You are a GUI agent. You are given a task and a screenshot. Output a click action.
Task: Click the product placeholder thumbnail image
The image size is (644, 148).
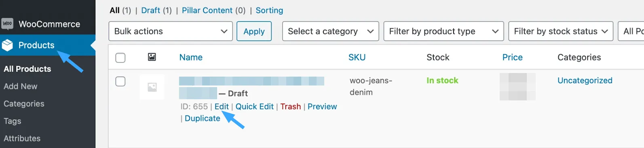[152, 87]
